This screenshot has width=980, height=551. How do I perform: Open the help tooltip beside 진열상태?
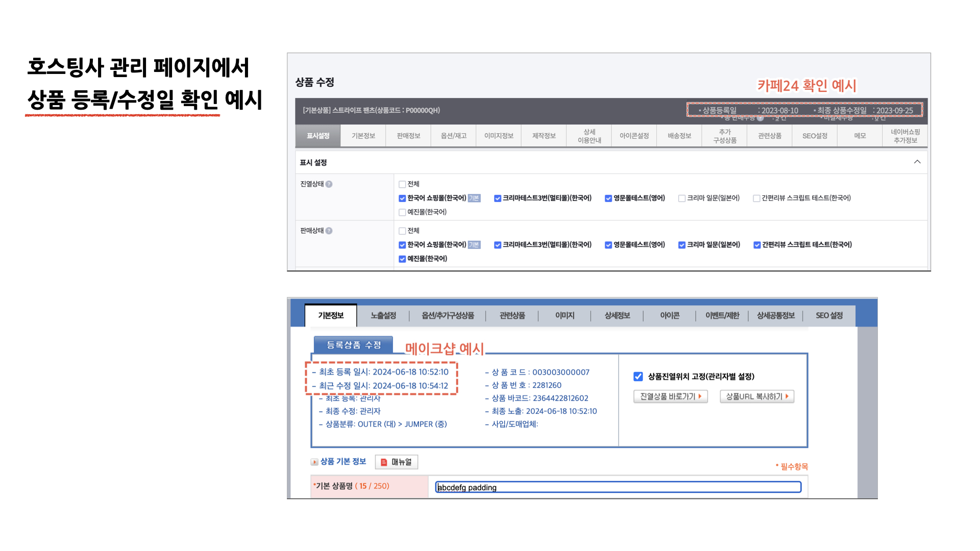click(330, 184)
